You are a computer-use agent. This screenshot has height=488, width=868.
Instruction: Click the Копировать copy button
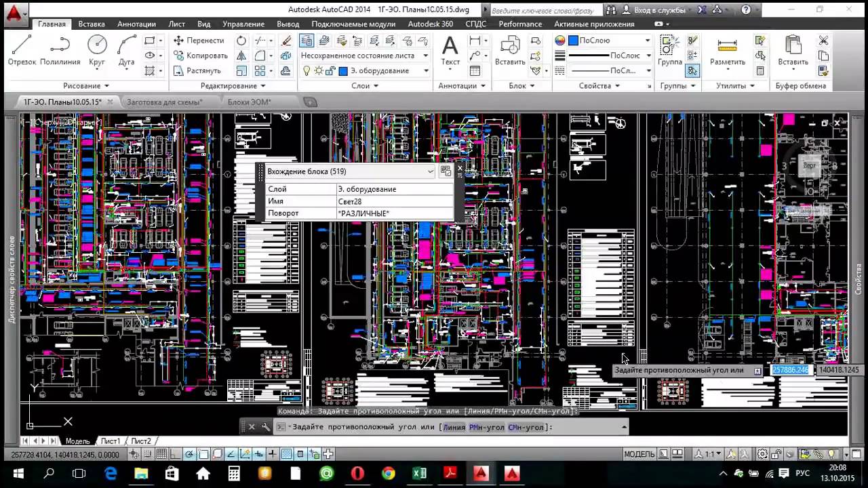coord(200,56)
